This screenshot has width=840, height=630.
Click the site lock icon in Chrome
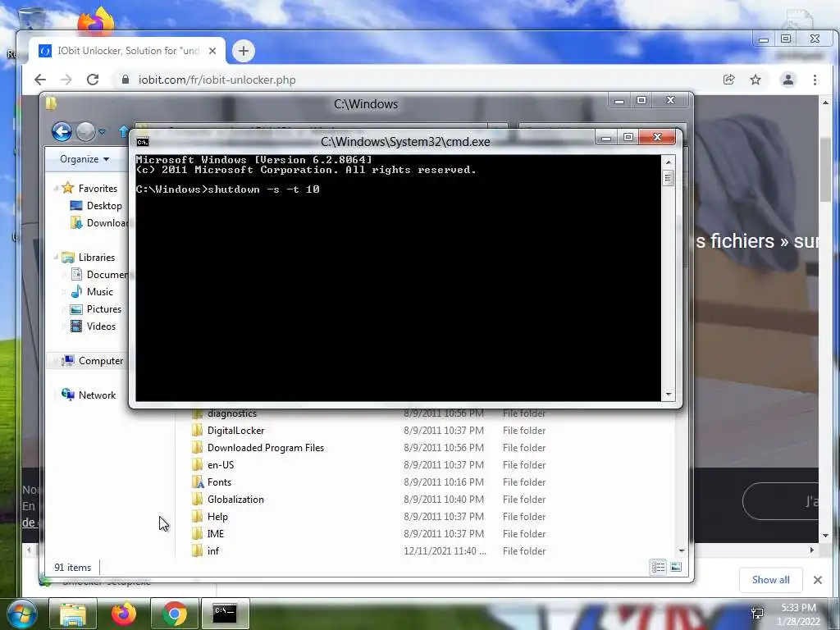point(126,80)
